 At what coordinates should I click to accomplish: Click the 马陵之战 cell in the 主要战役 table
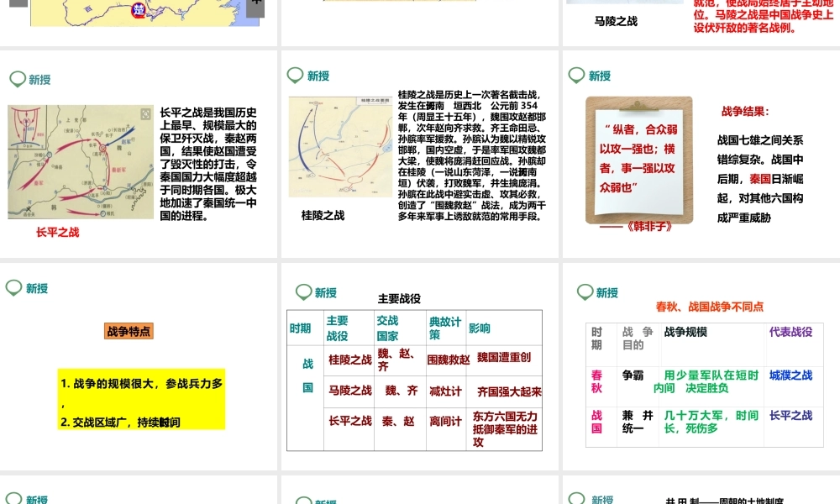click(x=349, y=391)
